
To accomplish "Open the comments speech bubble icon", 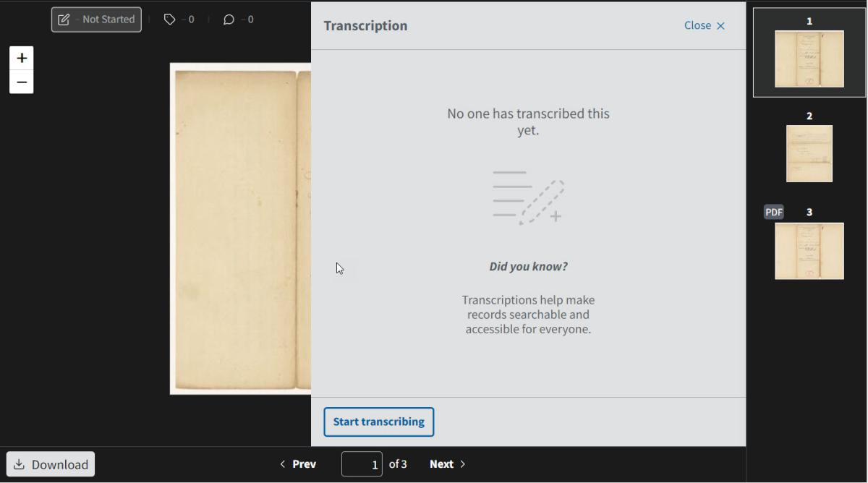I will click(x=229, y=20).
